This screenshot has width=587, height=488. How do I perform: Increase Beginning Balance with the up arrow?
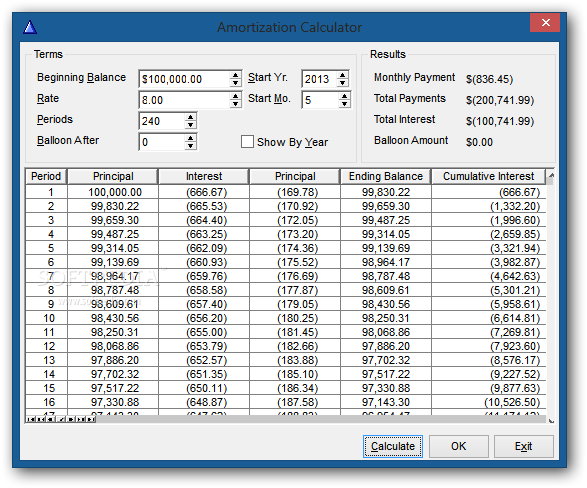point(235,75)
